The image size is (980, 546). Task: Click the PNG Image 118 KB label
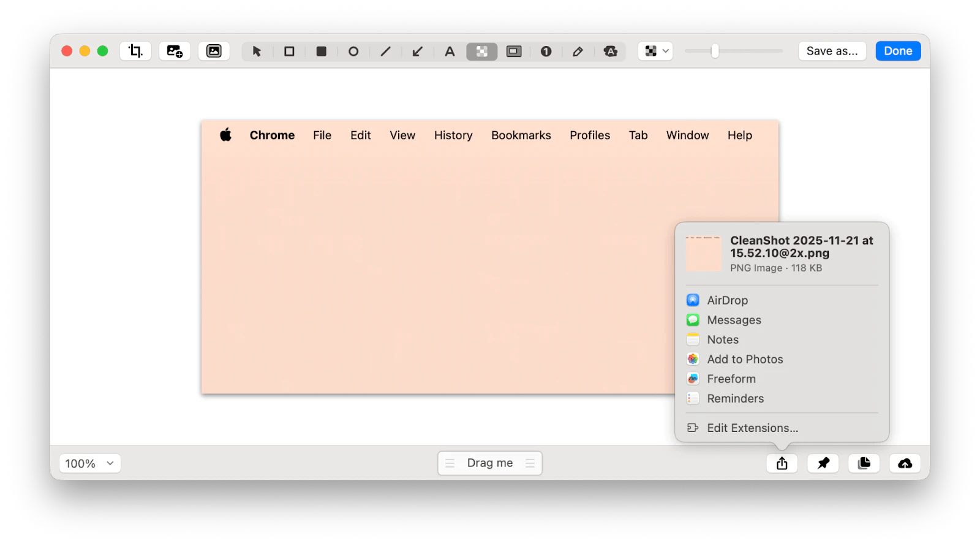(x=776, y=268)
